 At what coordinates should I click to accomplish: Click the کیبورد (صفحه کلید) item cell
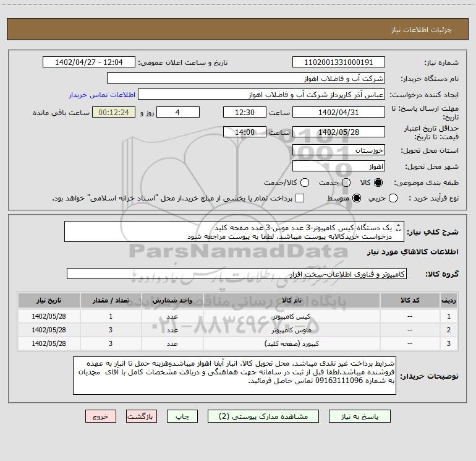(x=291, y=343)
